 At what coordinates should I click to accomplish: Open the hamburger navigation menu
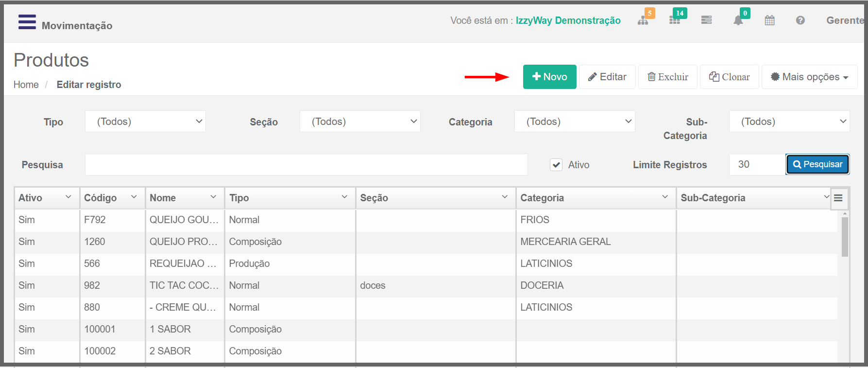coord(27,22)
